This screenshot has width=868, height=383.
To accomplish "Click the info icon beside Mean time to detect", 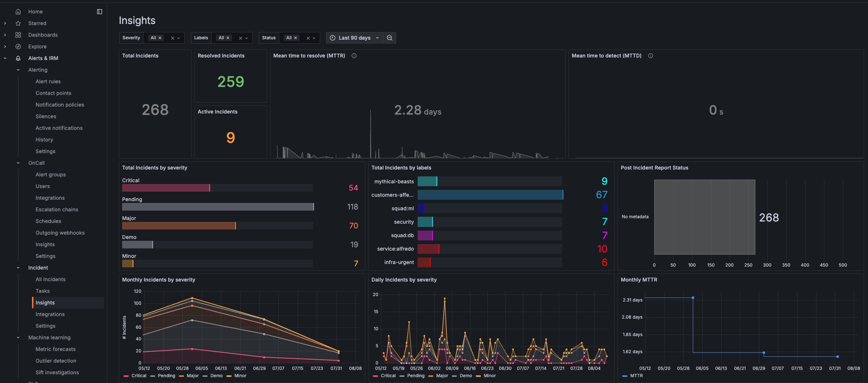I will [651, 56].
